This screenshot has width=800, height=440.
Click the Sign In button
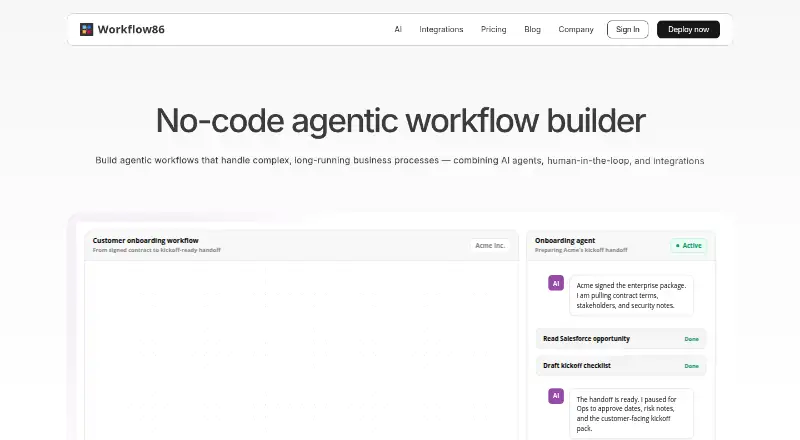pyautogui.click(x=628, y=30)
